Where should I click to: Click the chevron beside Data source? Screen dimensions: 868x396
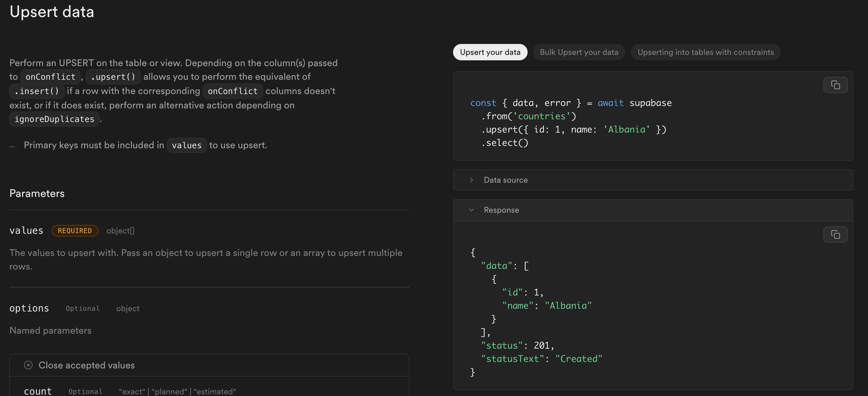(x=471, y=180)
